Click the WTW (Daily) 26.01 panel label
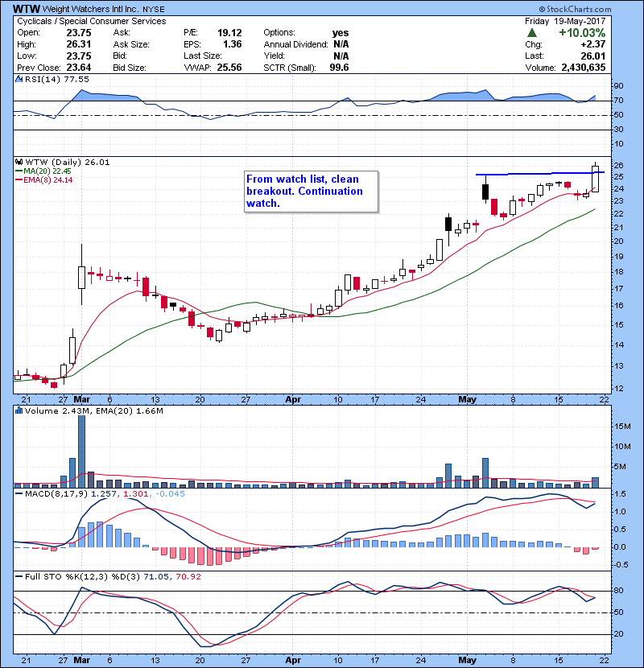The width and height of the screenshot is (644, 668). [x=68, y=162]
